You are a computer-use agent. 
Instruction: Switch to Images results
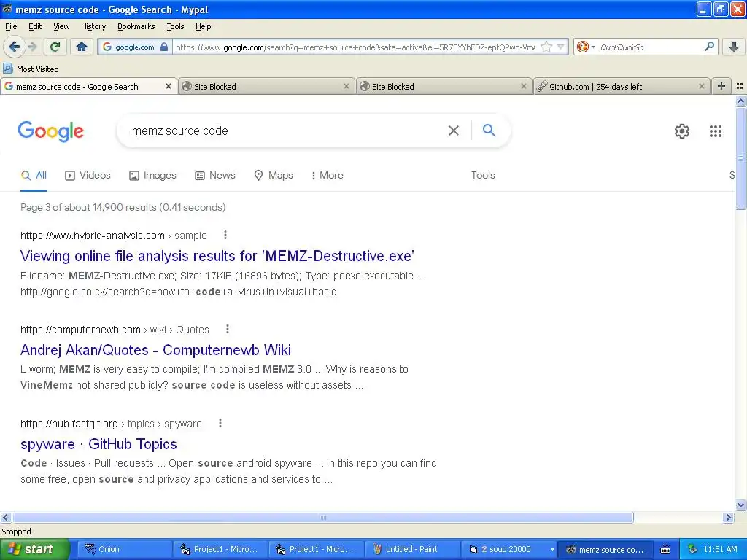(152, 175)
